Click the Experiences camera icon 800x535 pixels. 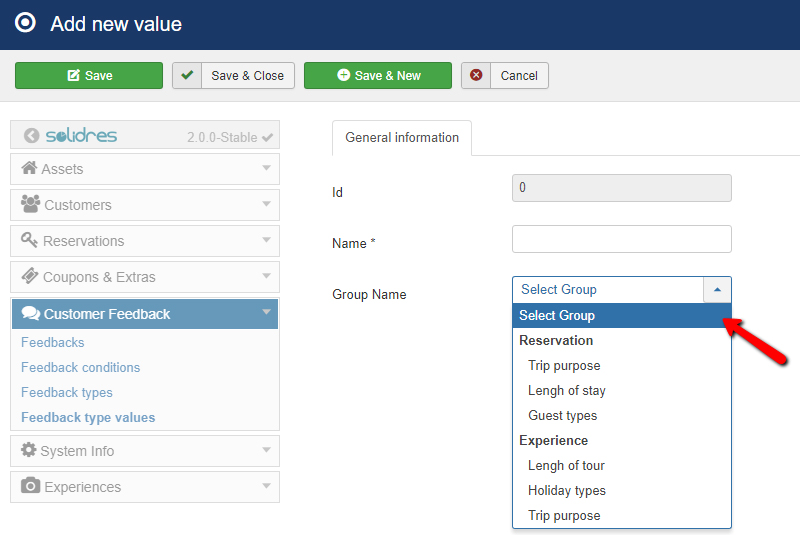[x=31, y=486]
